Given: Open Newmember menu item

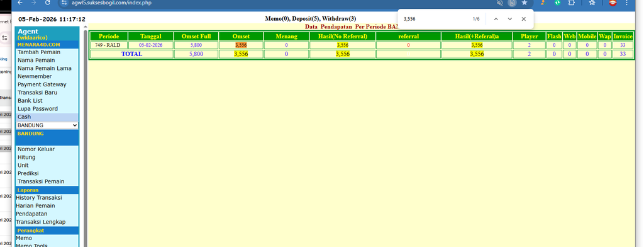Looking at the screenshot, I should (x=35, y=76).
